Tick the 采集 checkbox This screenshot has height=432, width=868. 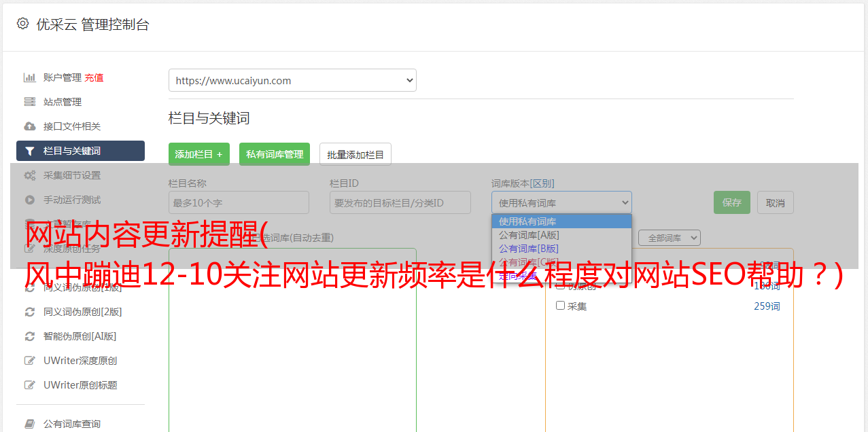pyautogui.click(x=561, y=306)
